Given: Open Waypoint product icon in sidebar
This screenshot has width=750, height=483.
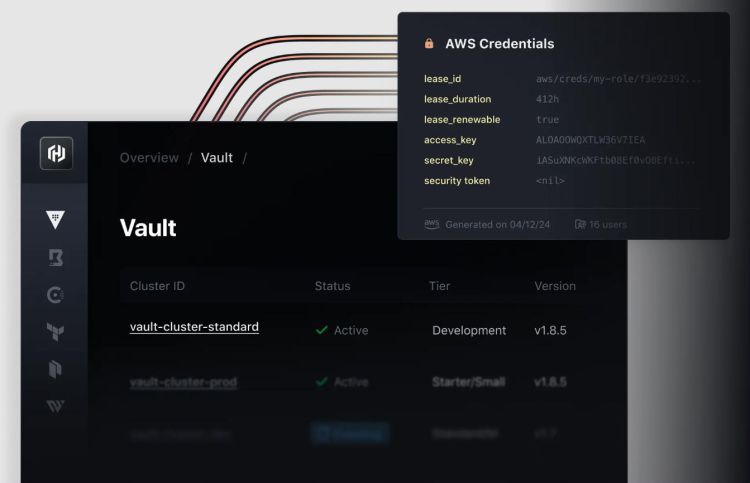Looking at the screenshot, I should click(55, 406).
